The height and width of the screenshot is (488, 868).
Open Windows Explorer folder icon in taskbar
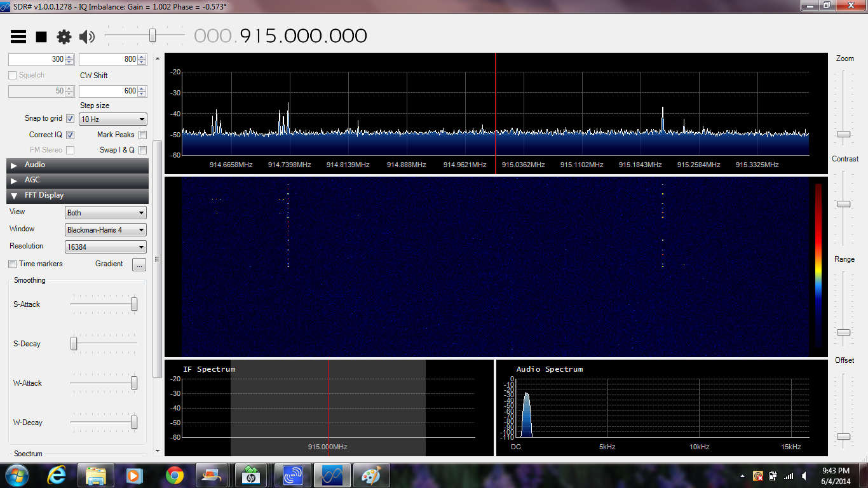pos(96,475)
